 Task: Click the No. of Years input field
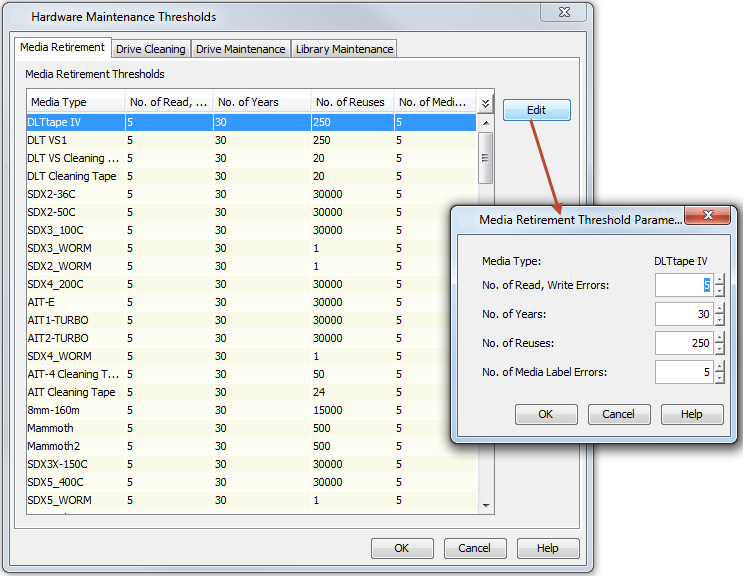point(684,314)
